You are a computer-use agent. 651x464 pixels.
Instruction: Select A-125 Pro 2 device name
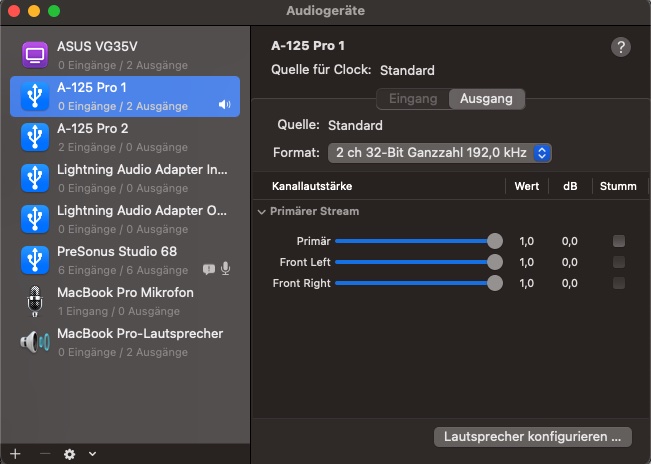pyautogui.click(x=93, y=129)
